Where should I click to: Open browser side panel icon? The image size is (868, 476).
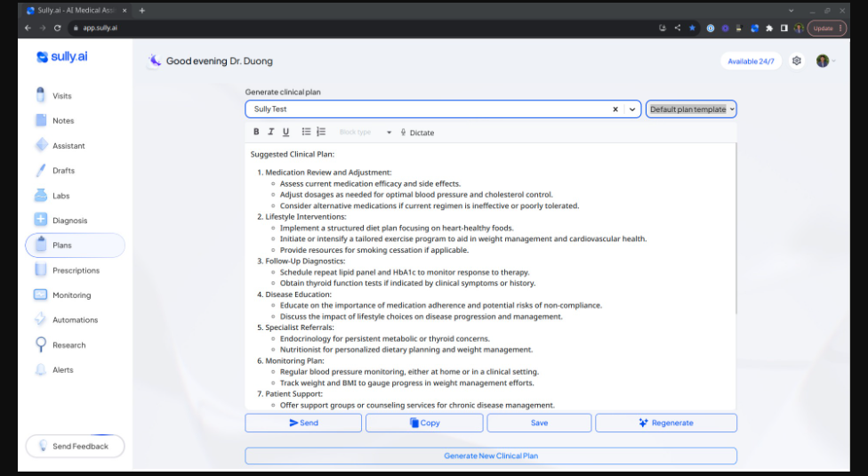tap(784, 28)
